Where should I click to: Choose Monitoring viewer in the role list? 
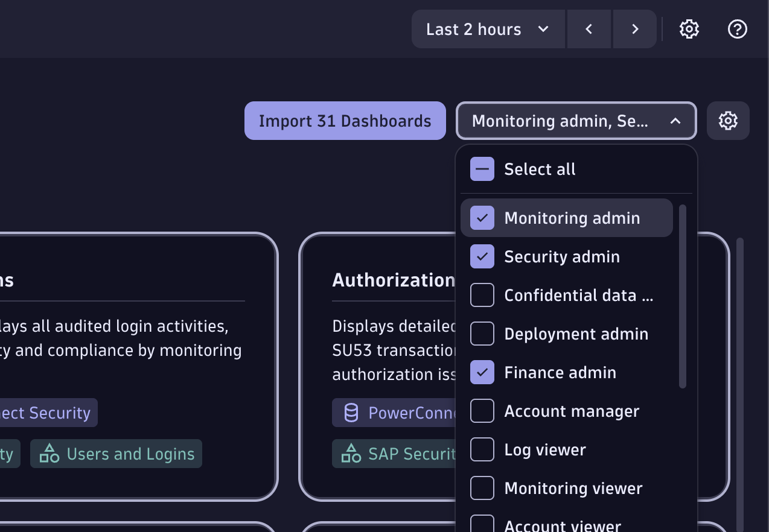coord(573,488)
